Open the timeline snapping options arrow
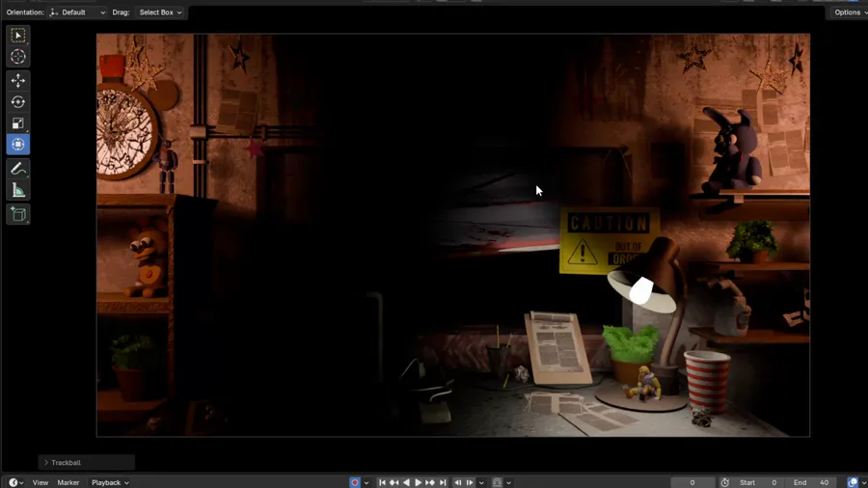The width and height of the screenshot is (868, 488). coord(508,482)
